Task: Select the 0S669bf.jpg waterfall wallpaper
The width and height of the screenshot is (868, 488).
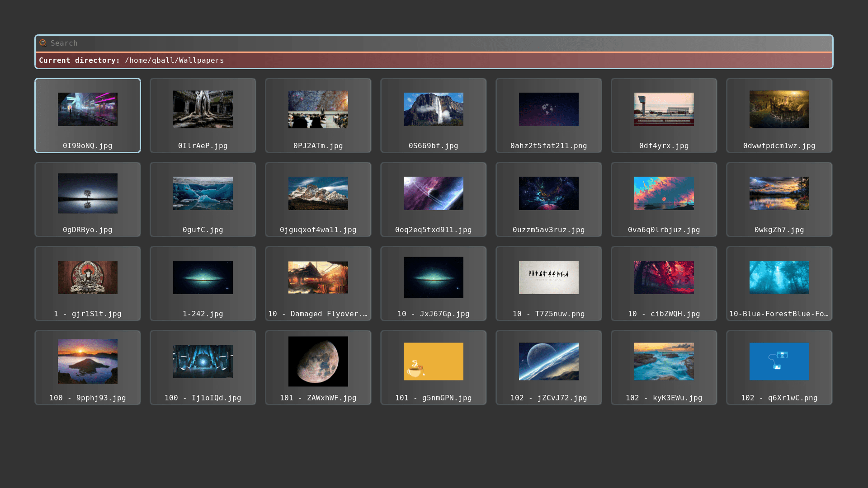Action: (x=433, y=115)
